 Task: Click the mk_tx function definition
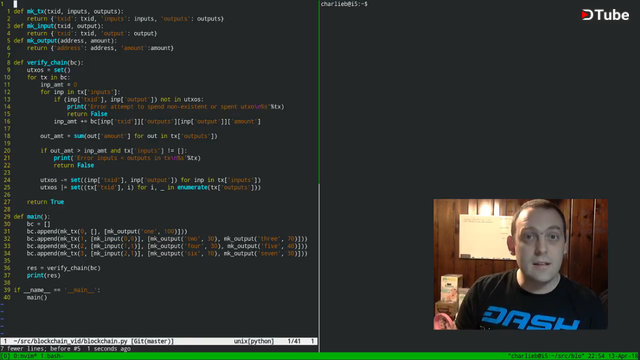(x=69, y=11)
